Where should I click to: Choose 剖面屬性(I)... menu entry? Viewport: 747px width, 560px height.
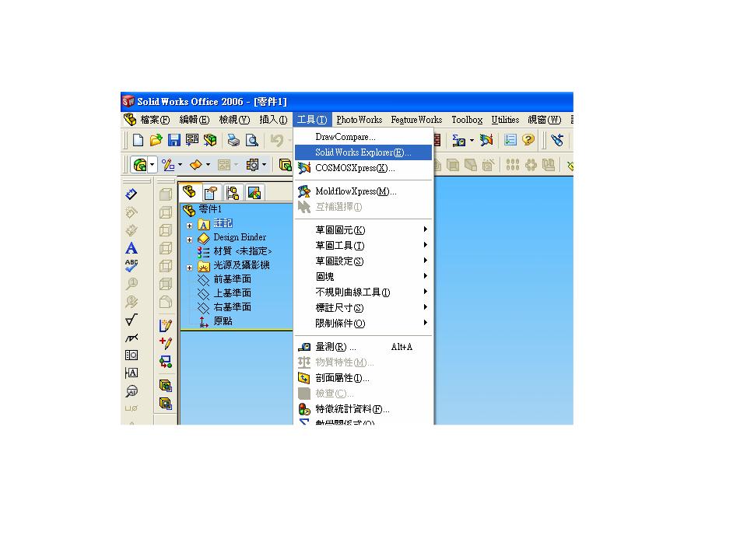363,378
